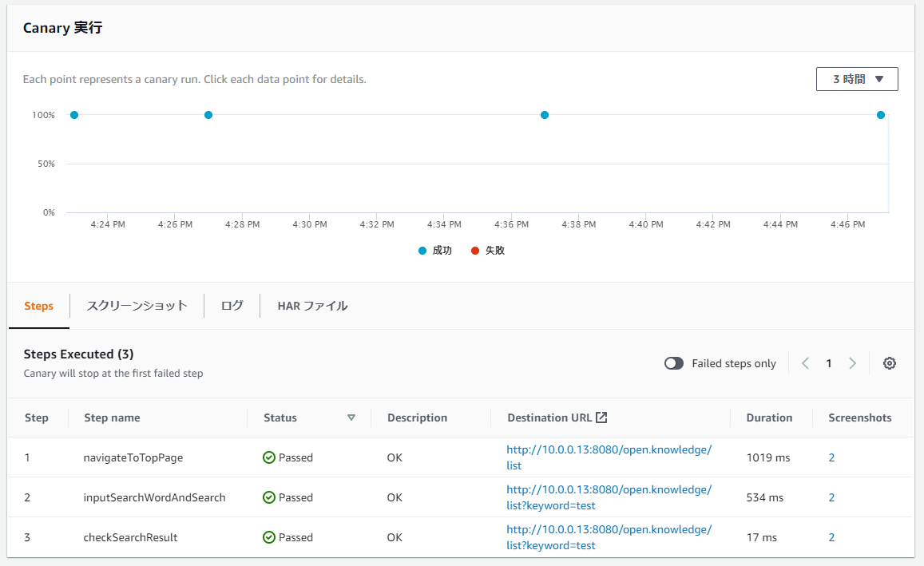The image size is (924, 566).
Task: Click the external link icon beside Destination URL
Action: pyautogui.click(x=601, y=418)
